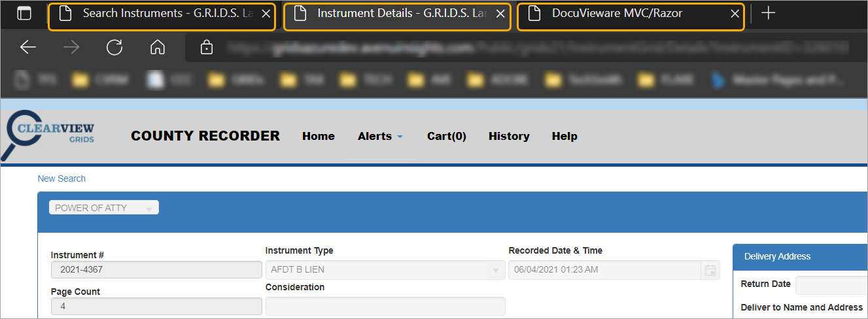This screenshot has width=868, height=319.
Task: Open the Cart(0) link
Action: point(446,136)
